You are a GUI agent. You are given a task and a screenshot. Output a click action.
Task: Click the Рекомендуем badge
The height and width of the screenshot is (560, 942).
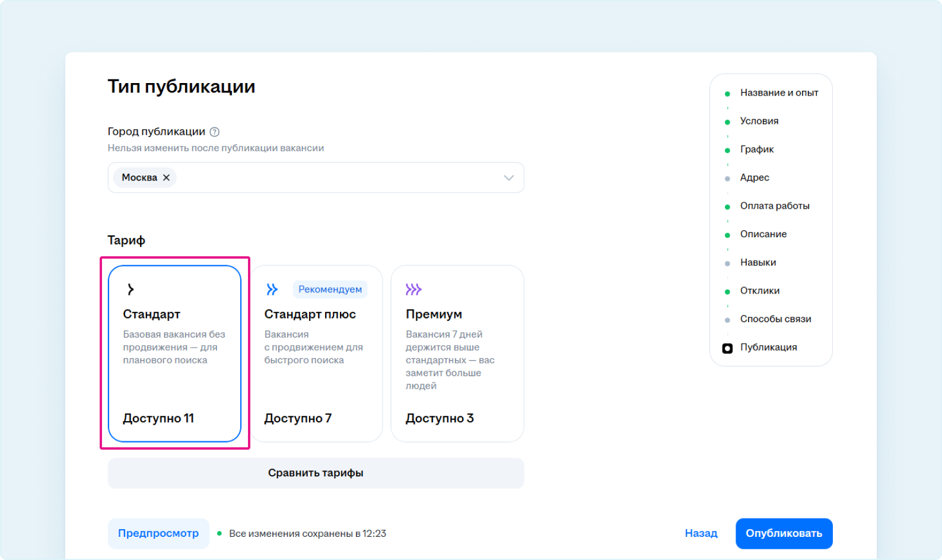click(330, 289)
